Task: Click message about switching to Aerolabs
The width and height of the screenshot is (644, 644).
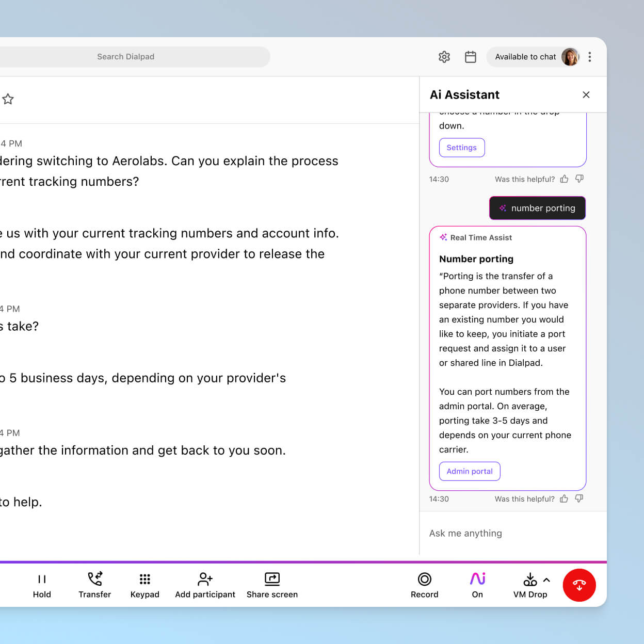Action: click(169, 171)
